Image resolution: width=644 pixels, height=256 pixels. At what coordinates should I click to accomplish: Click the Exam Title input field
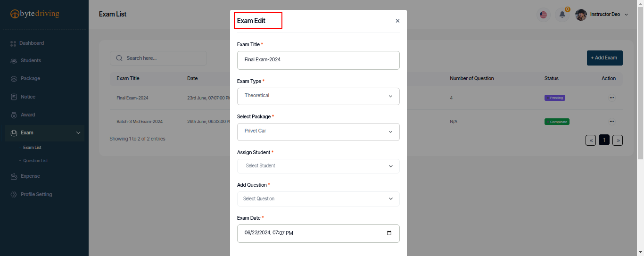coord(318,60)
